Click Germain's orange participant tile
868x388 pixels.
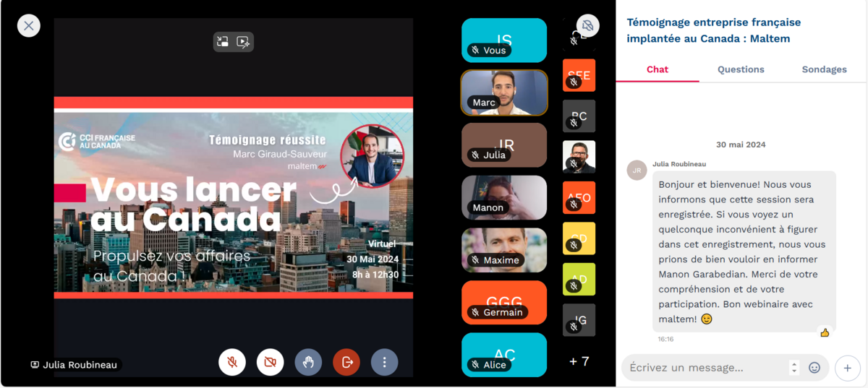(504, 302)
